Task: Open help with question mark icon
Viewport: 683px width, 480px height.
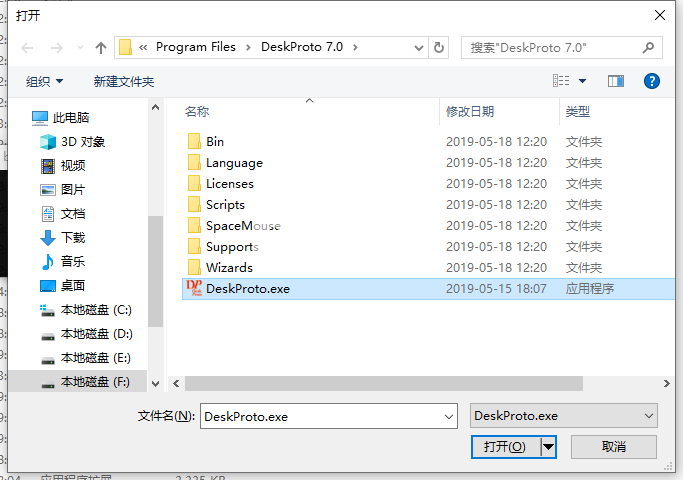Action: pyautogui.click(x=652, y=81)
